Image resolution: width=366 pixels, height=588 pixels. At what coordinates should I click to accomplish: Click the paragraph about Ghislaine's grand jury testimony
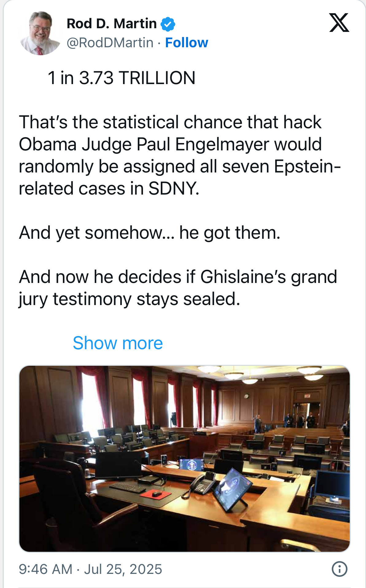point(178,288)
